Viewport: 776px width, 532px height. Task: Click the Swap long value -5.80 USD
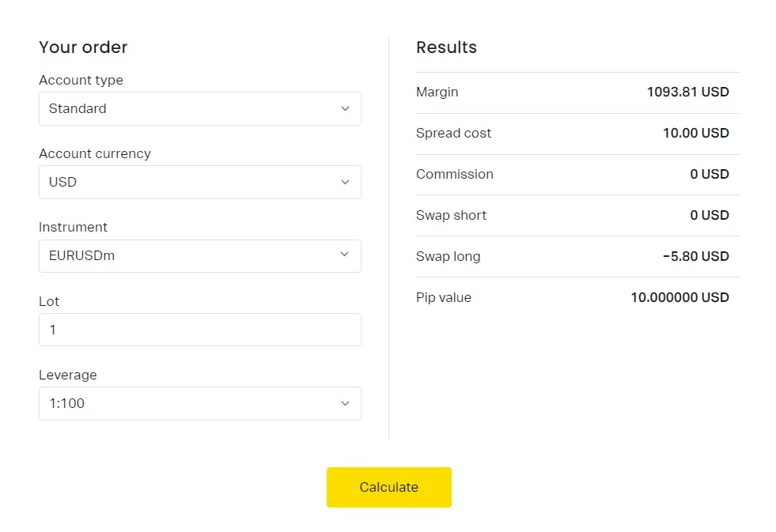tap(696, 256)
